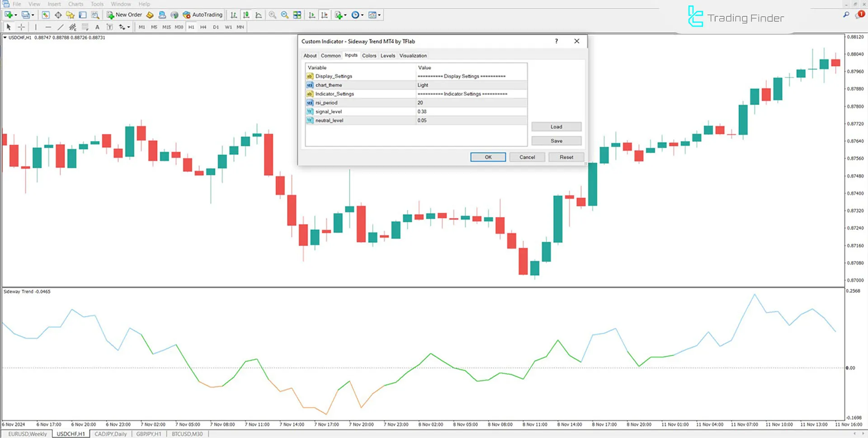The image size is (868, 438).
Task: Enable AutoTrading
Action: pos(202,14)
